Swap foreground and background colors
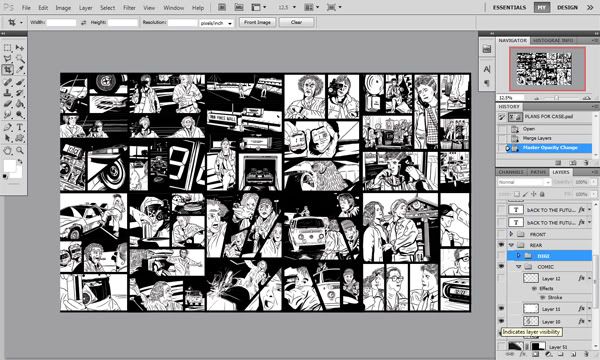600x360 pixels. point(20,162)
